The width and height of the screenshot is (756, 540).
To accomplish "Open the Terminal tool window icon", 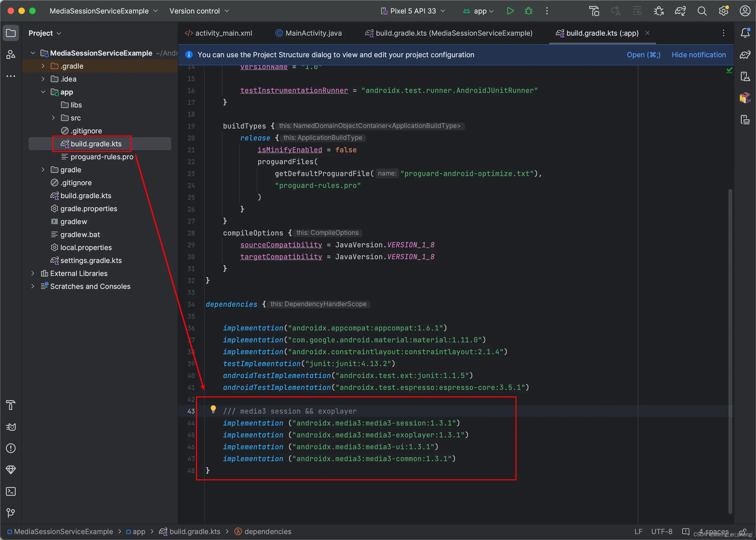I will (11, 491).
